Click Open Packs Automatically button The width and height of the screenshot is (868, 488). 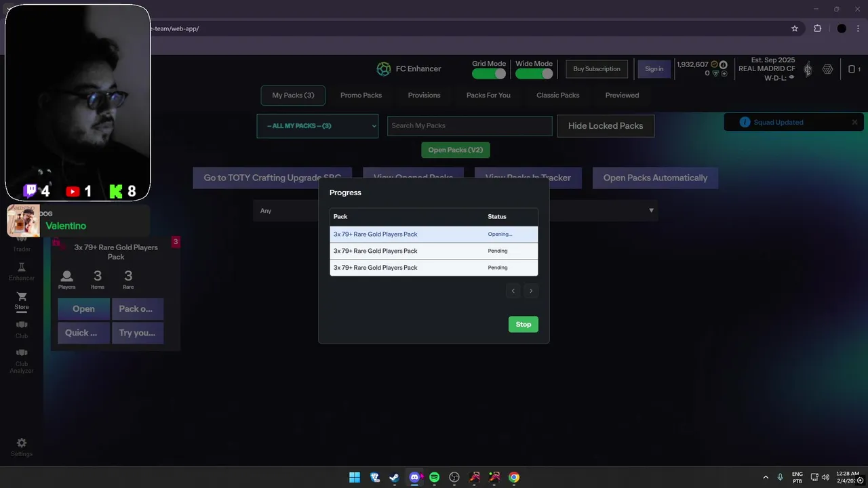655,178
